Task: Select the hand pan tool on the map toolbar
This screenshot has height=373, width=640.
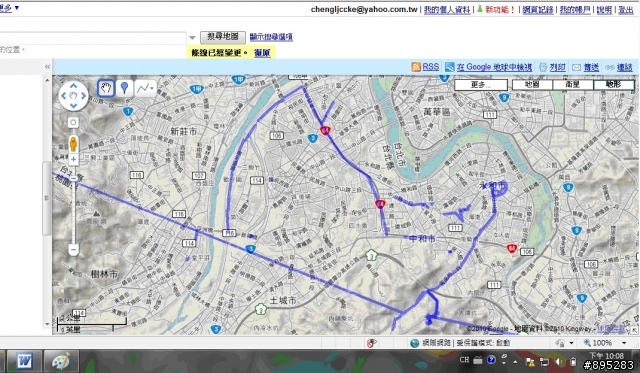Action: click(106, 88)
